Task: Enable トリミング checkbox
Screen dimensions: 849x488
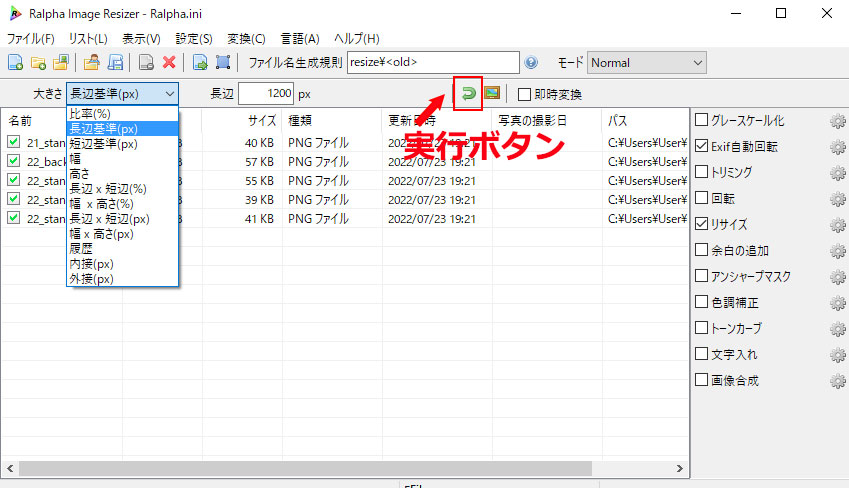Action: click(x=701, y=172)
